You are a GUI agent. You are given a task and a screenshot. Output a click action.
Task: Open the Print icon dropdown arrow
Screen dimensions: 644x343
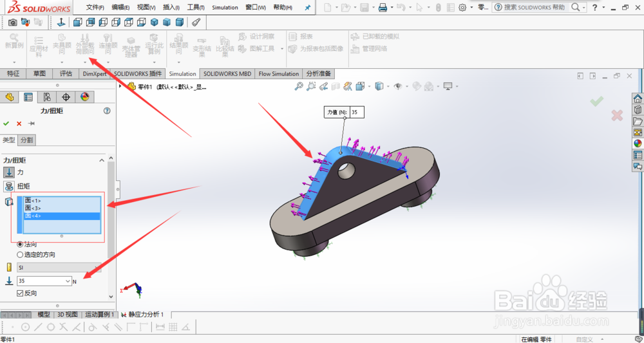(392, 7)
